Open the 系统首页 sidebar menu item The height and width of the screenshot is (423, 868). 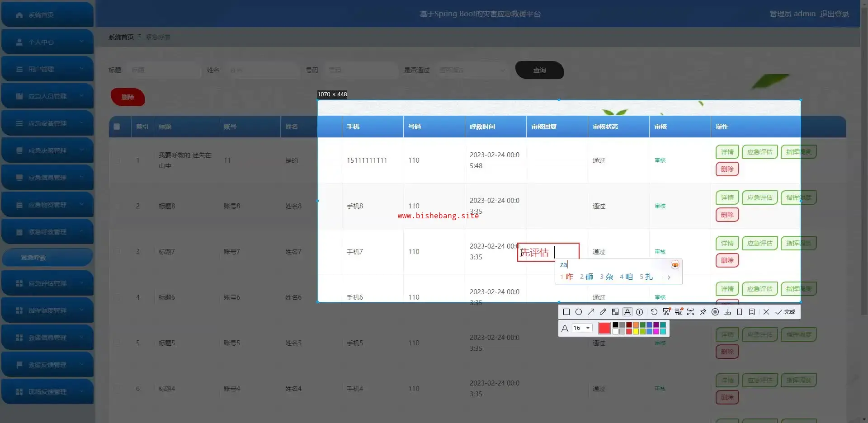pyautogui.click(x=47, y=15)
